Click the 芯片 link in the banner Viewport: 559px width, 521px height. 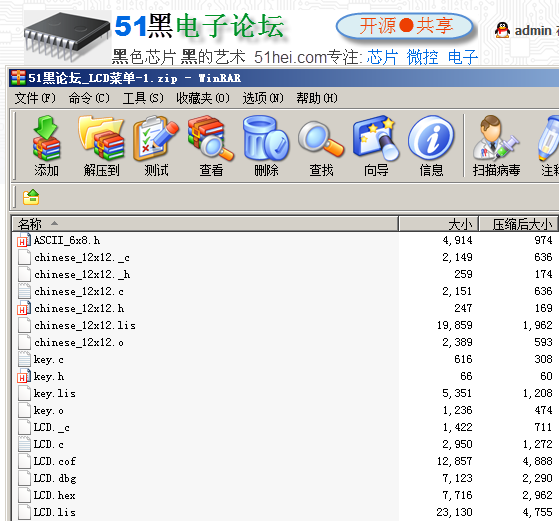pyautogui.click(x=382, y=57)
